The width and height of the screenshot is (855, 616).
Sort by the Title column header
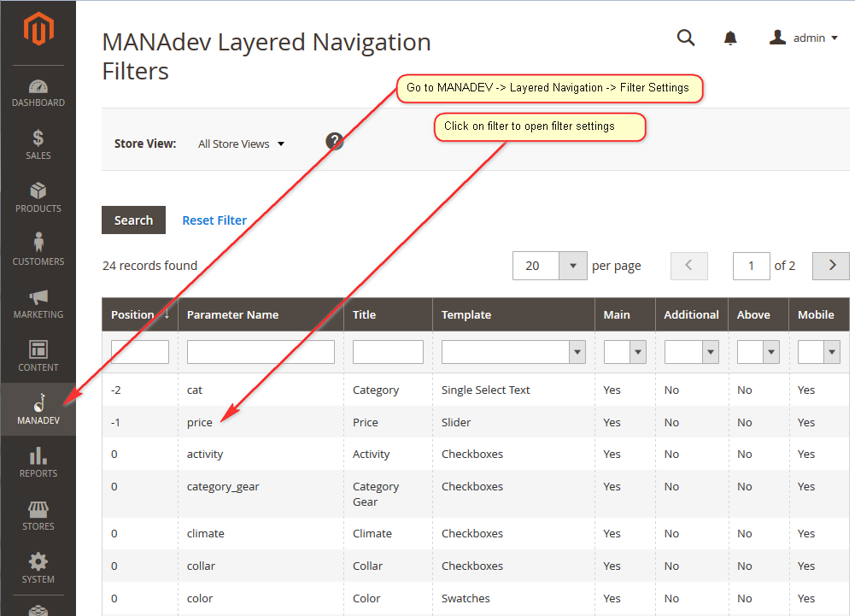tap(389, 314)
